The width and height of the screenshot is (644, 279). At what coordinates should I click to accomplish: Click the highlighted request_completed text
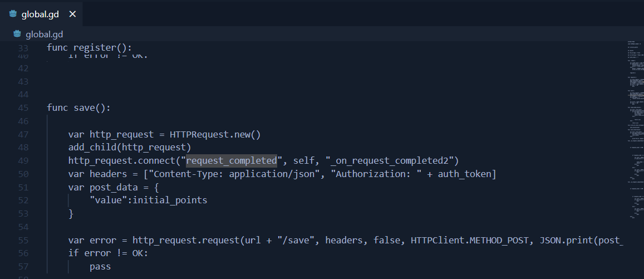point(232,160)
